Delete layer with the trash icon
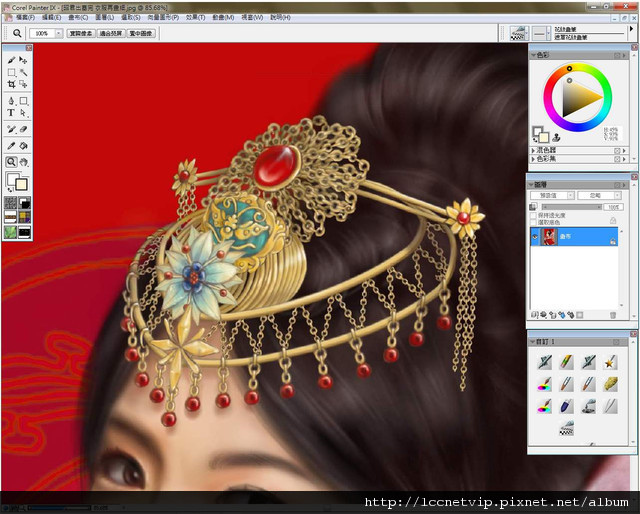The width and height of the screenshot is (640, 514). pyautogui.click(x=613, y=315)
